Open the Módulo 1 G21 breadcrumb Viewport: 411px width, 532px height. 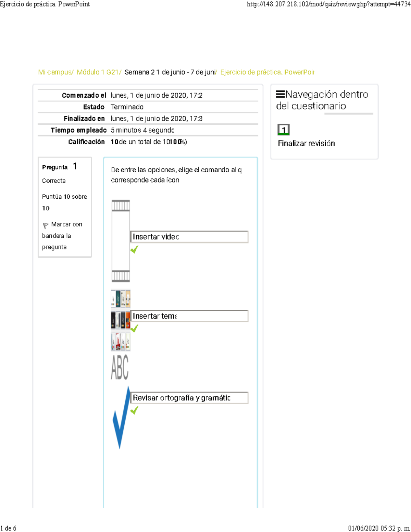pyautogui.click(x=98, y=72)
